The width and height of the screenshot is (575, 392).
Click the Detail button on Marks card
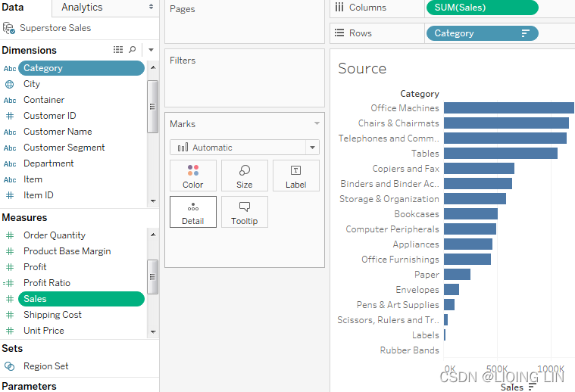point(193,212)
